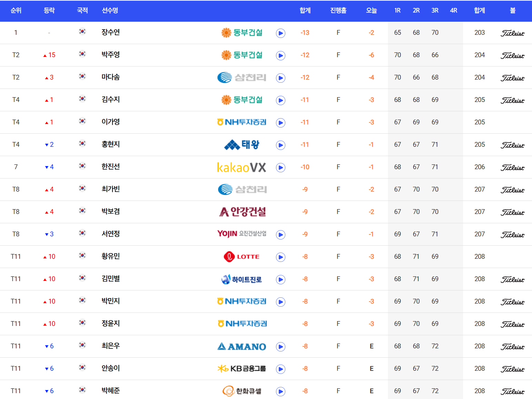Click rank change ▲15 for 박주영
The image size is (532, 399).
coord(49,55)
